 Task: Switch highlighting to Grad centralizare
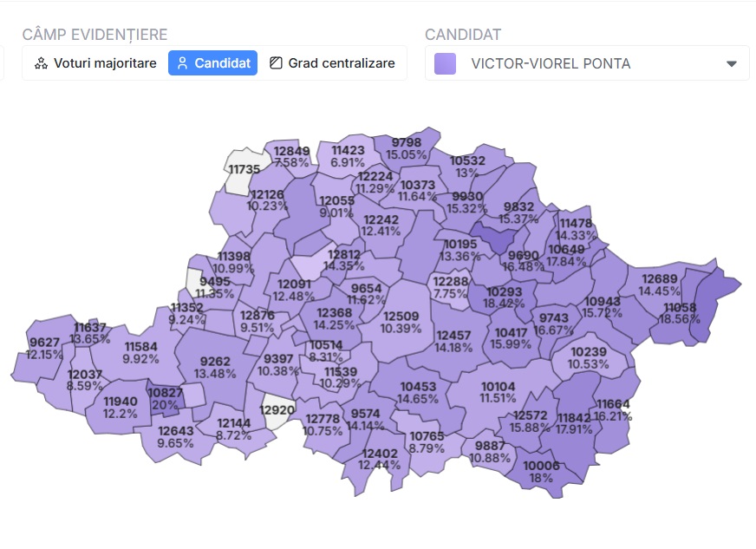tap(332, 63)
